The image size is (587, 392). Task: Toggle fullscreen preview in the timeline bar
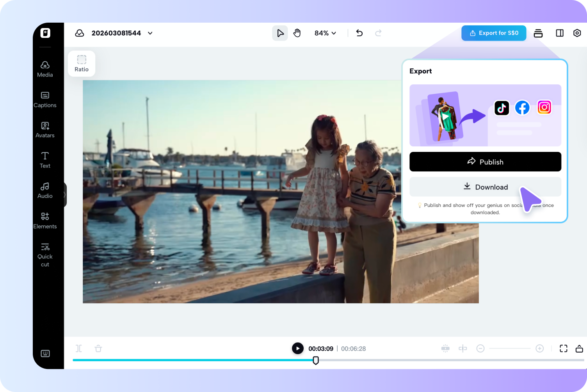(563, 348)
